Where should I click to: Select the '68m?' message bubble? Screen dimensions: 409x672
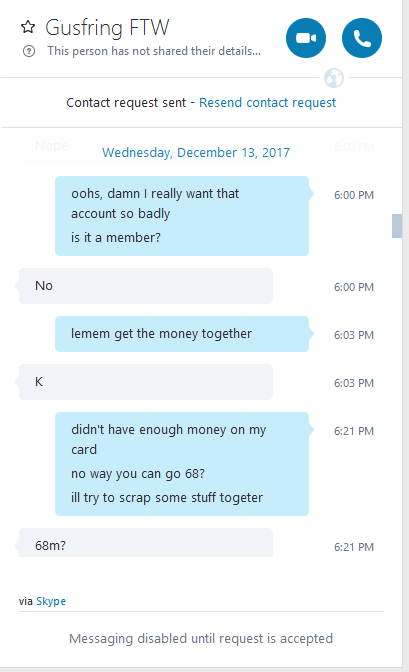pos(146,543)
